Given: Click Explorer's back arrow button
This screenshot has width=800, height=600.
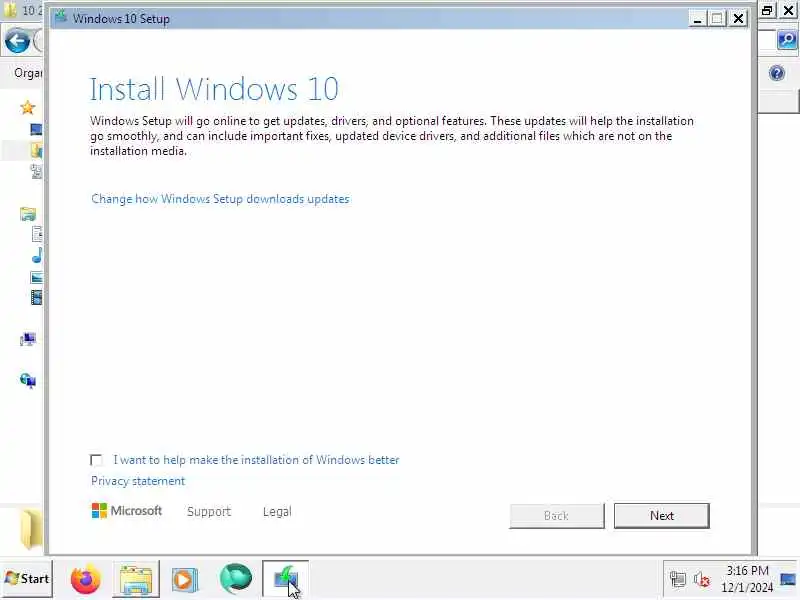Looking at the screenshot, I should 17,41.
